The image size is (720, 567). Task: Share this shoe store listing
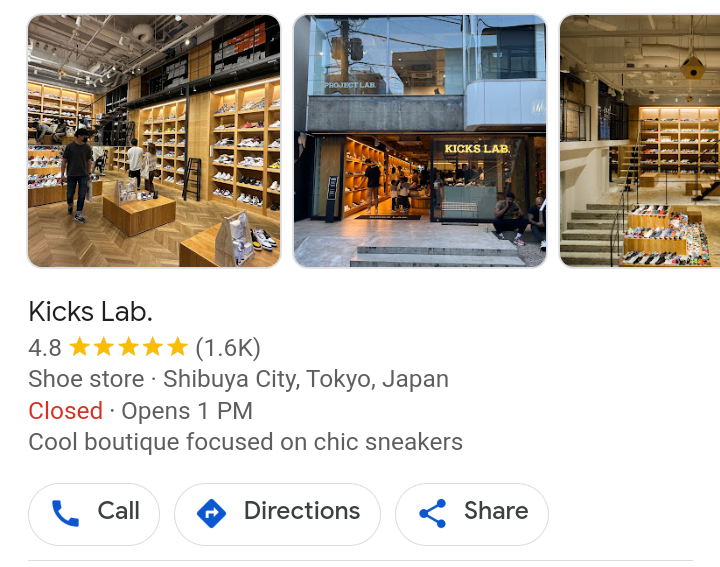point(472,514)
